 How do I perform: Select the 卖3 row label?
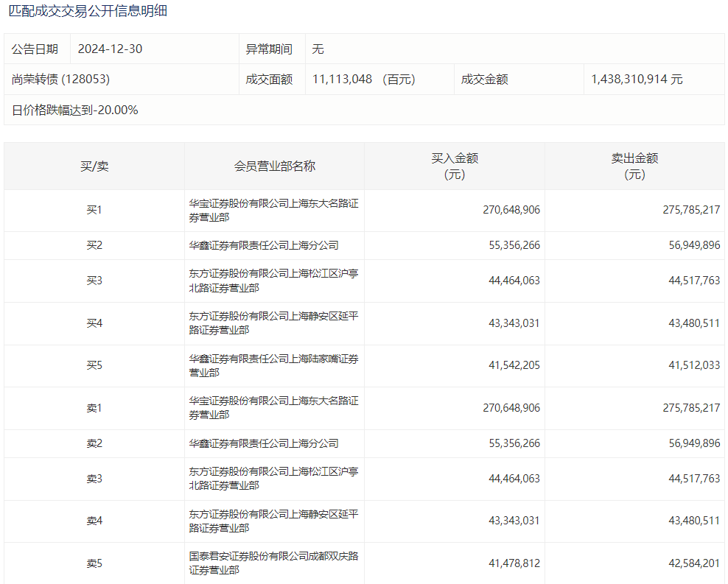94,479
